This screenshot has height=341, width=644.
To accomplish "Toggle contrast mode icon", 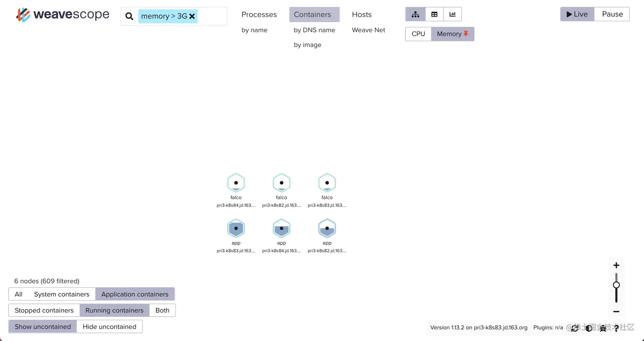I will pyautogui.click(x=589, y=328).
